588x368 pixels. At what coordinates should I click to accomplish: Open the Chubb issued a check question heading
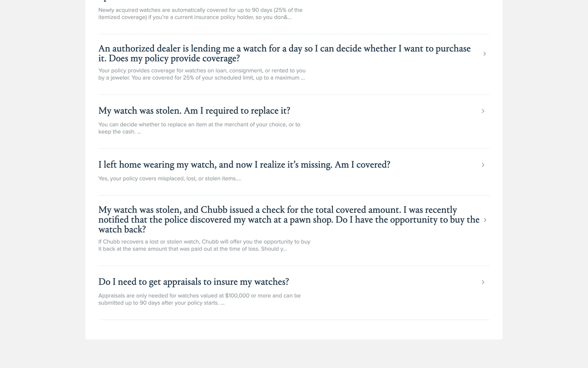288,220
